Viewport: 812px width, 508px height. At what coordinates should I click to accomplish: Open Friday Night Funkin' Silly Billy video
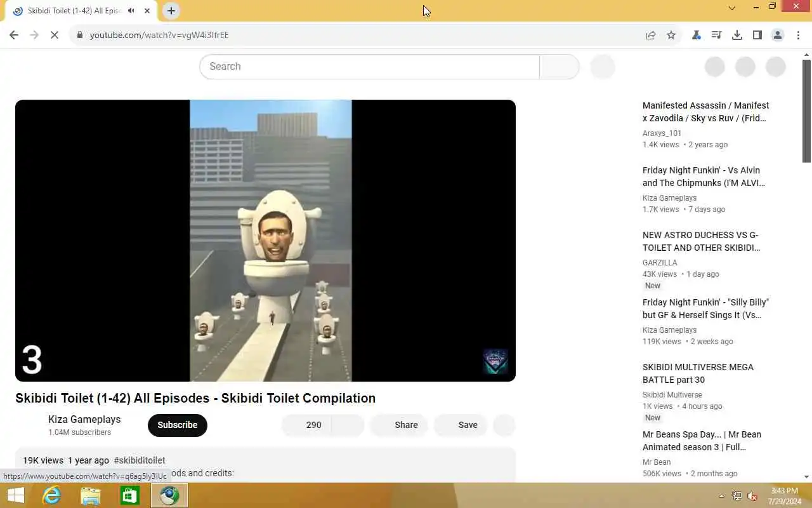pos(705,309)
